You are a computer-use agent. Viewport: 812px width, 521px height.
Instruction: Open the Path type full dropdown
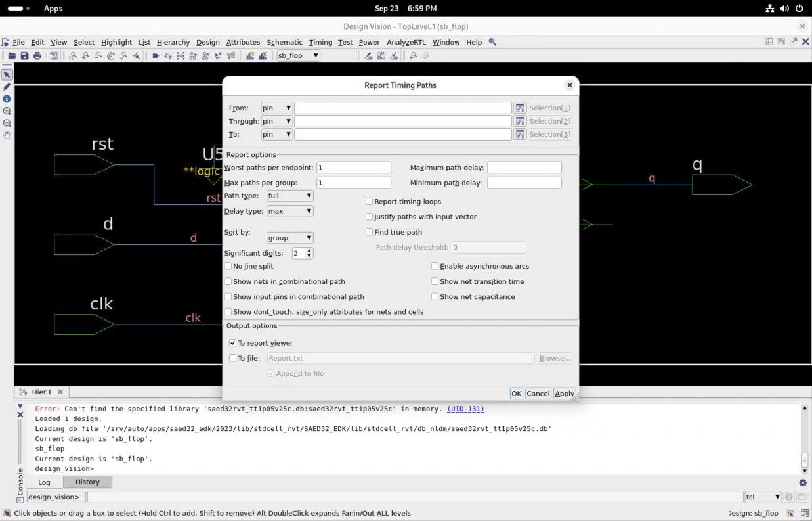289,196
